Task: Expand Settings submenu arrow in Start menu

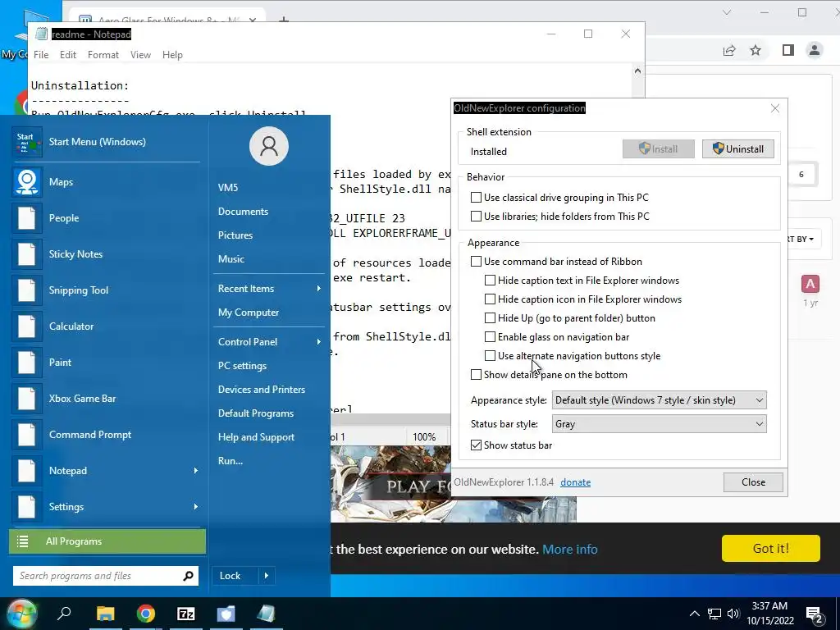Action: [x=195, y=506]
